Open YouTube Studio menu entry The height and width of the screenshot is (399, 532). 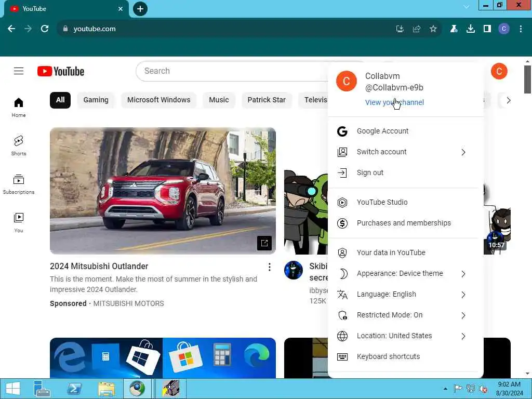coord(405,203)
